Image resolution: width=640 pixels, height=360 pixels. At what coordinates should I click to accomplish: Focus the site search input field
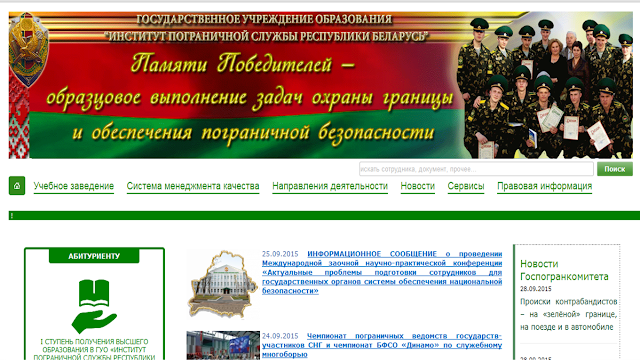point(476,169)
